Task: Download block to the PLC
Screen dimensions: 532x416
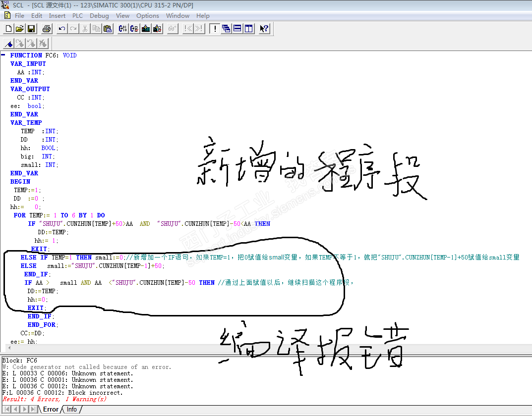Action: tap(146, 29)
